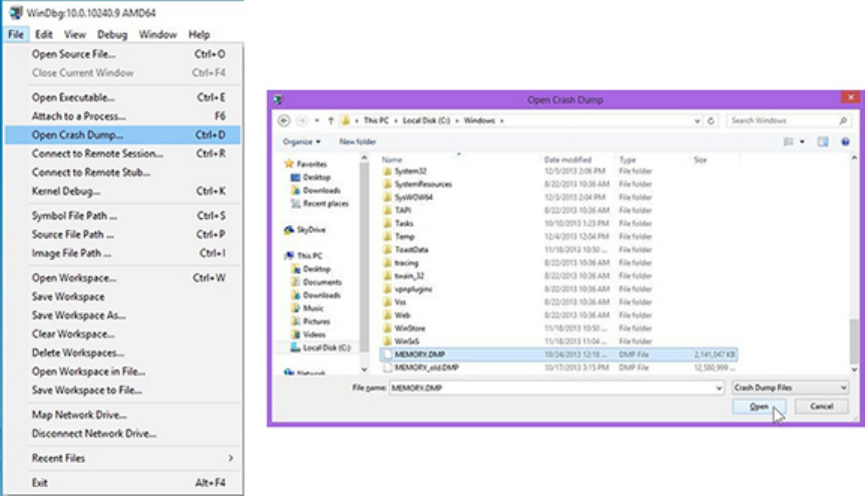865x496 pixels.
Task: Choose Kernel Debug... menu item
Action: [122, 191]
